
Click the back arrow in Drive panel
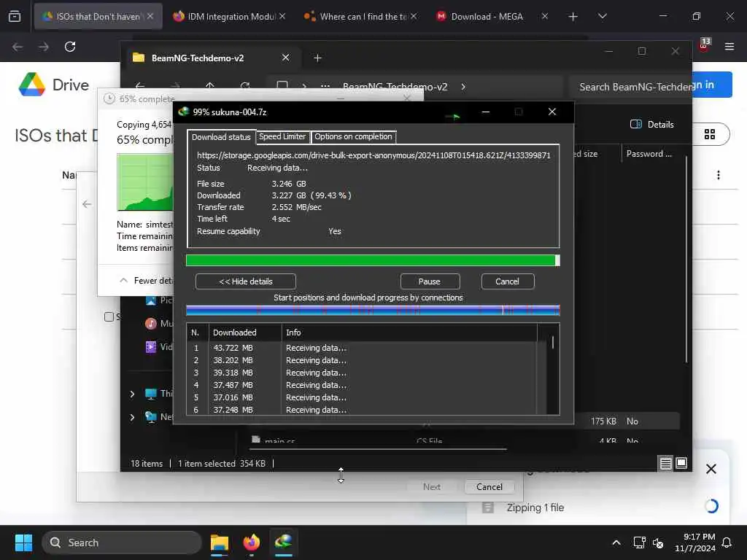click(x=87, y=204)
